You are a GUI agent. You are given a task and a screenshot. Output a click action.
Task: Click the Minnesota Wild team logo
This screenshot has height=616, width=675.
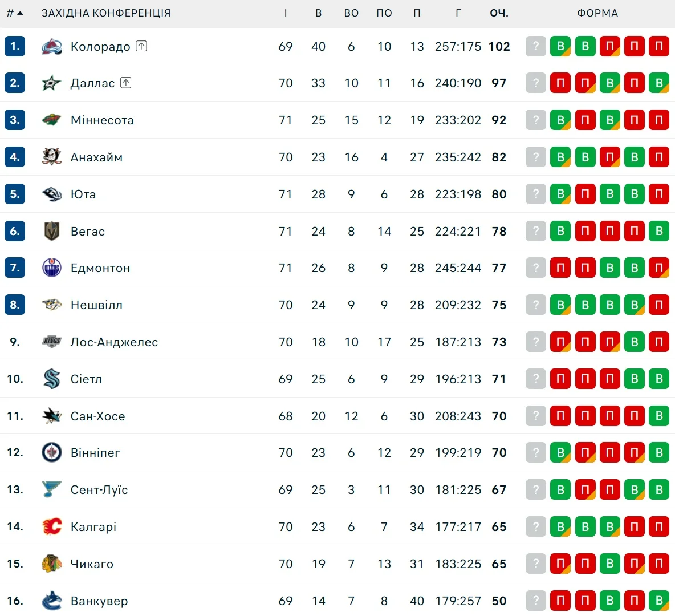[x=52, y=120]
